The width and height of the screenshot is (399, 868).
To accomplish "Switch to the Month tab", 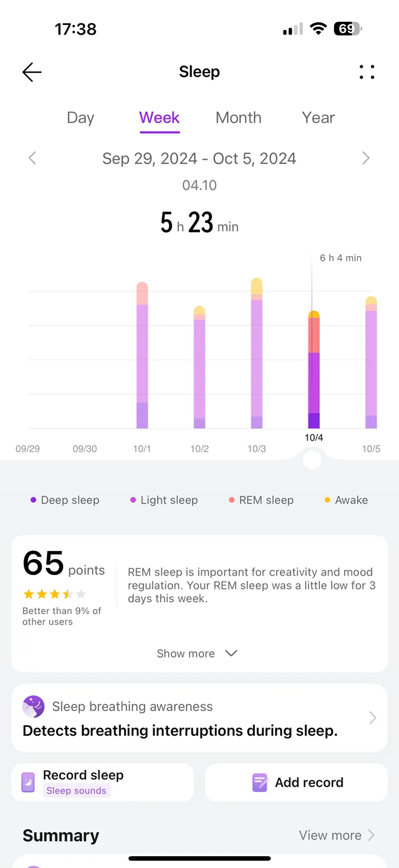I will pyautogui.click(x=239, y=118).
